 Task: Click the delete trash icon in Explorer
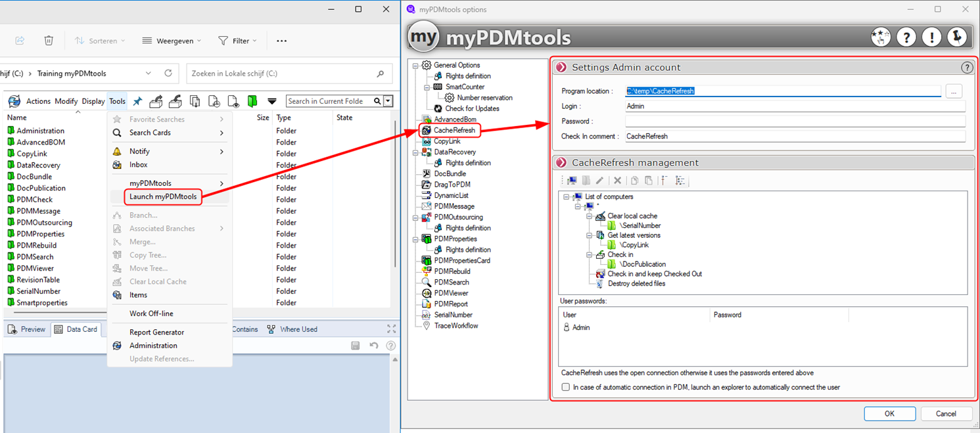coord(49,41)
